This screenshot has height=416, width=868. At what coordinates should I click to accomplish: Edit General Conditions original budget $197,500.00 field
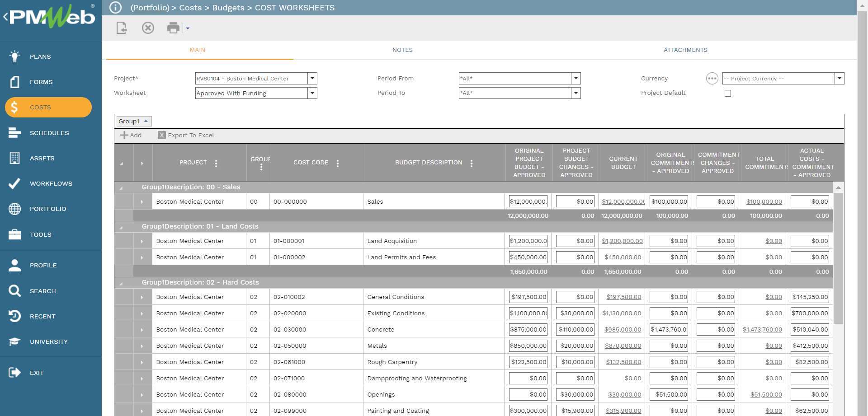(528, 297)
